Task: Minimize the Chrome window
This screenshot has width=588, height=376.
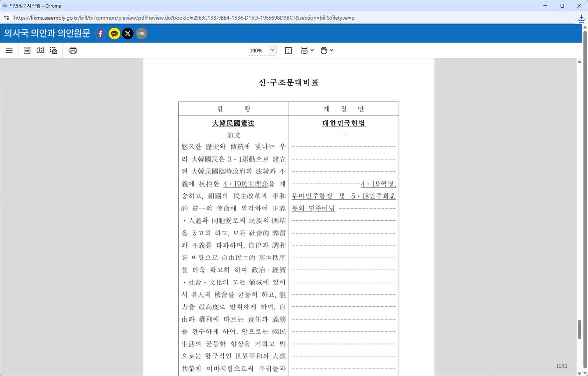Action: (x=545, y=5)
